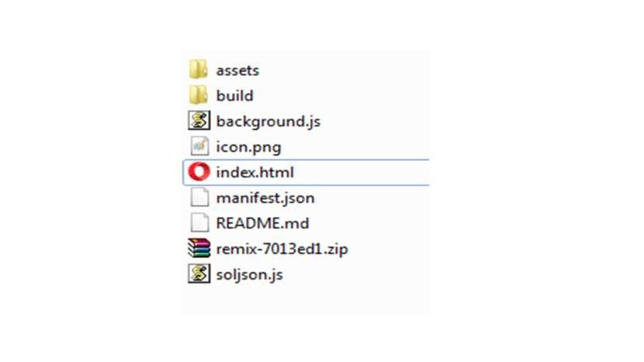This screenshot has height=362, width=644.
Task: Select the build folder name
Action: [x=234, y=96]
